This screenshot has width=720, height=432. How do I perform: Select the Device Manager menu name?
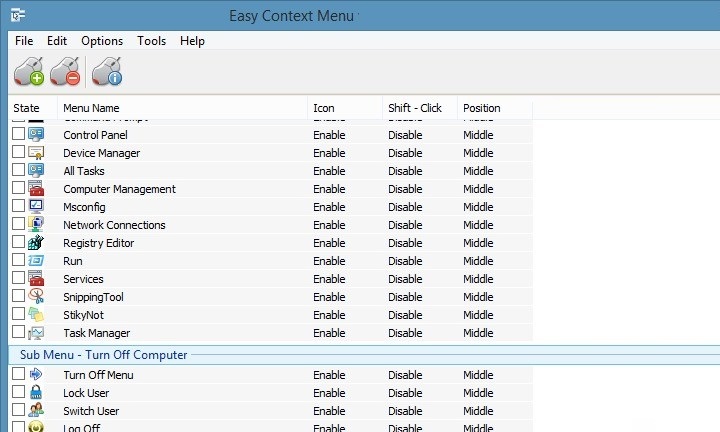[x=101, y=153]
